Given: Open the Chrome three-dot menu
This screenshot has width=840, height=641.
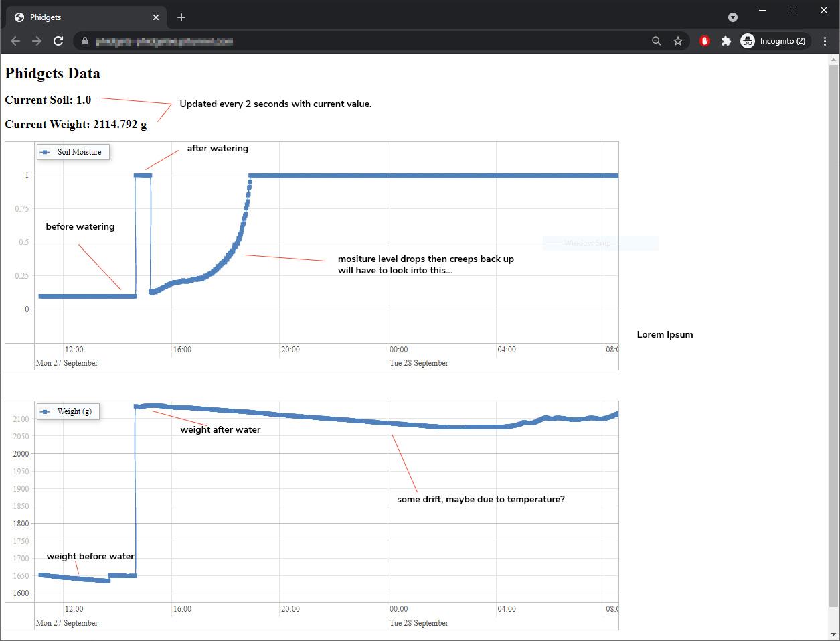Looking at the screenshot, I should point(825,41).
